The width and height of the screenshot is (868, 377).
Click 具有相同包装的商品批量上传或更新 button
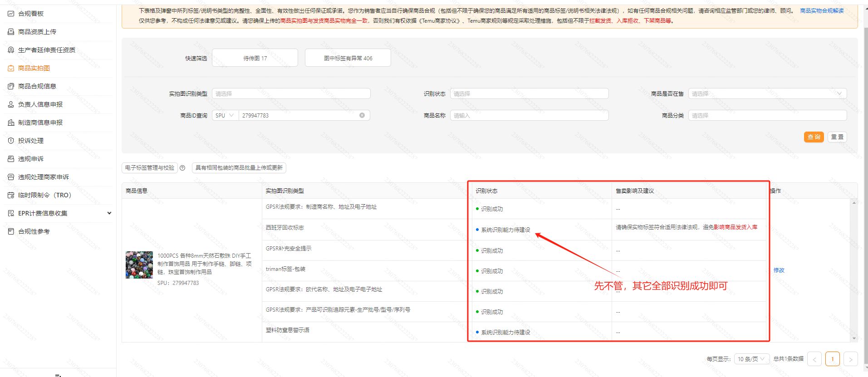point(239,168)
